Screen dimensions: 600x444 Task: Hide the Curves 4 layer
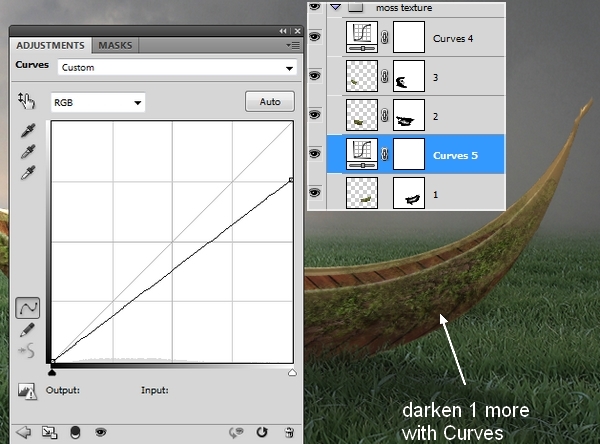click(316, 37)
